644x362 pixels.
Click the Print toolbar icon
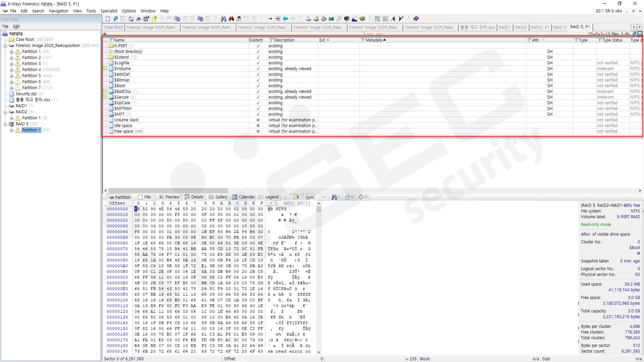click(x=139, y=19)
